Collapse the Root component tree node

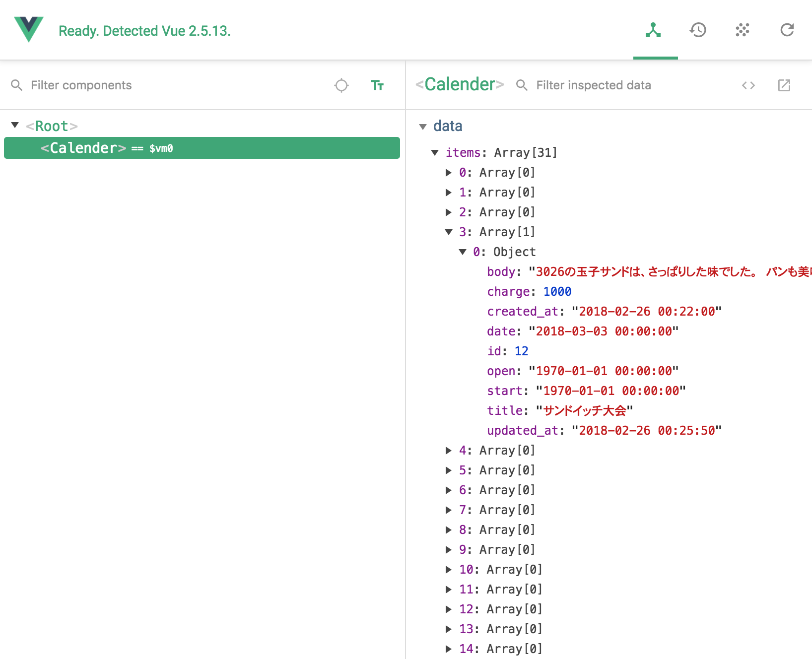pyautogui.click(x=15, y=126)
